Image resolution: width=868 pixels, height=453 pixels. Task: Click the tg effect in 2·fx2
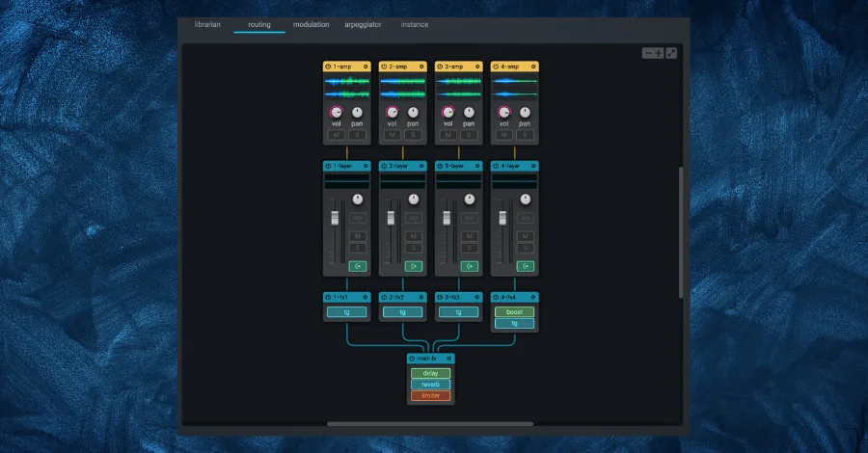click(x=403, y=312)
